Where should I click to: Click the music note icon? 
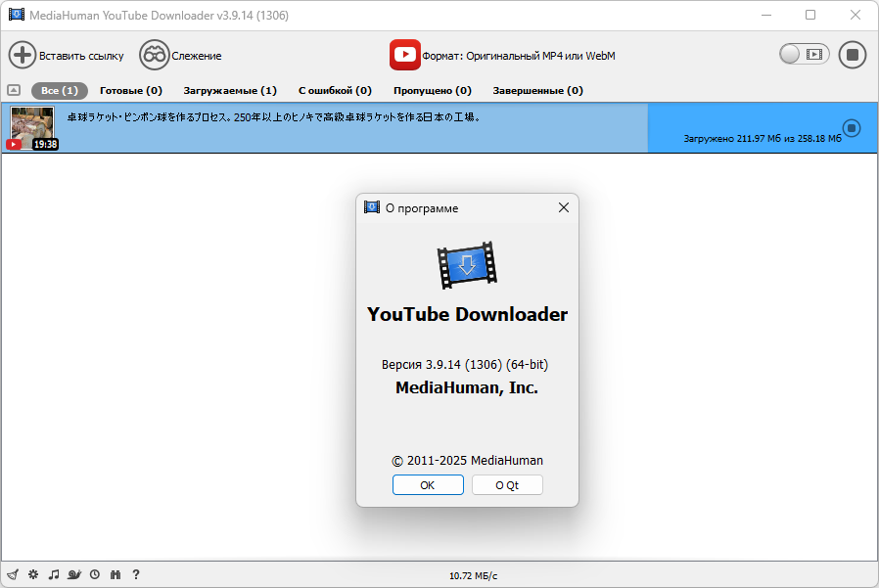pyautogui.click(x=54, y=574)
